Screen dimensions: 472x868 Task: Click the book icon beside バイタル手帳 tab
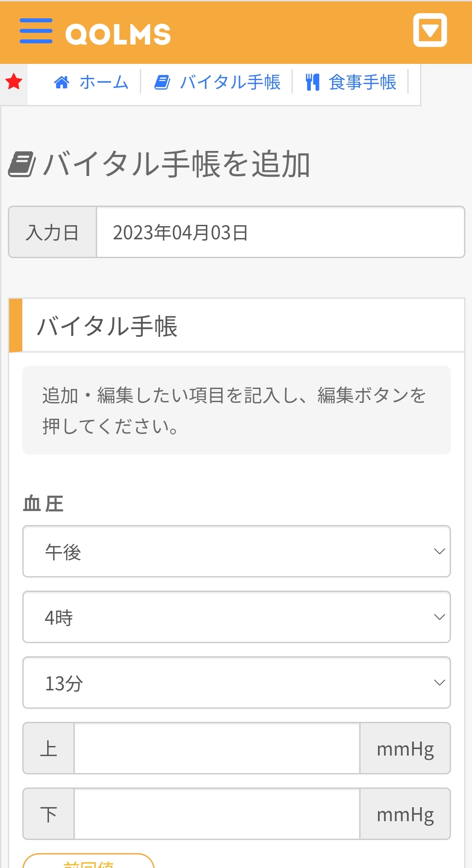[x=162, y=82]
